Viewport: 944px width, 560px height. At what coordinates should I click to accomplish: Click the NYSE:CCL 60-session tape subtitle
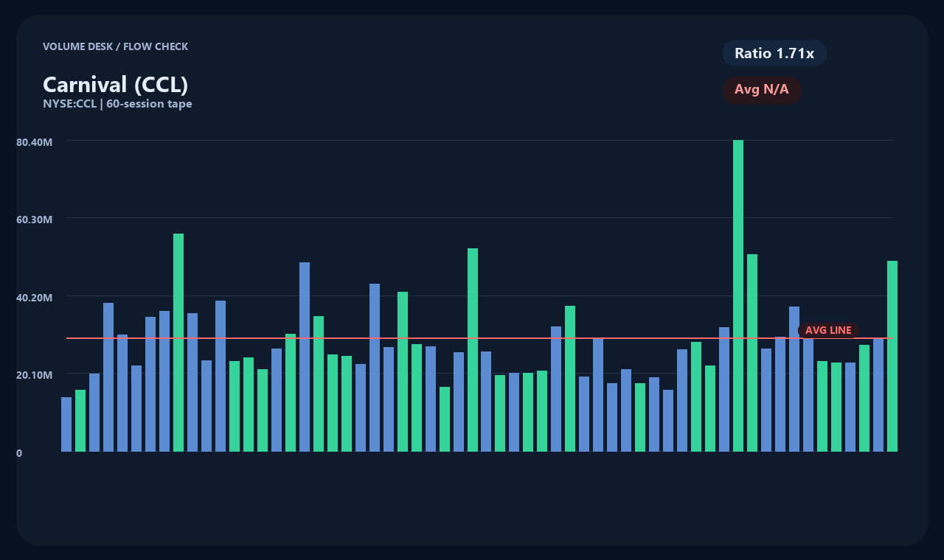[117, 104]
